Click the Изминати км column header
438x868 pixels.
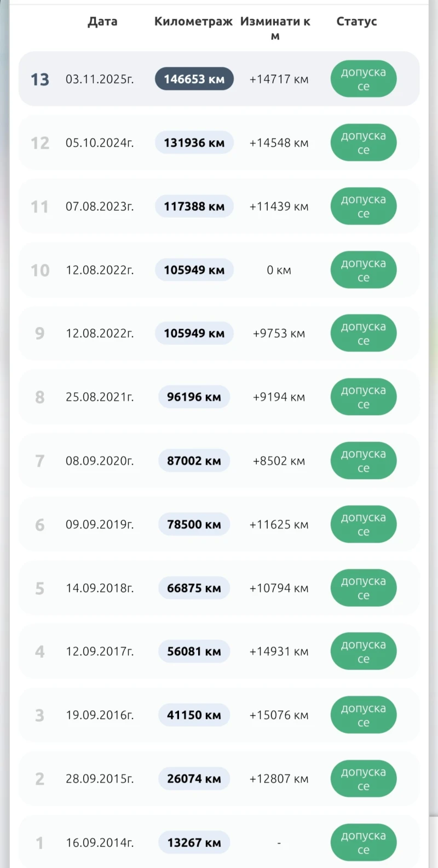click(275, 28)
